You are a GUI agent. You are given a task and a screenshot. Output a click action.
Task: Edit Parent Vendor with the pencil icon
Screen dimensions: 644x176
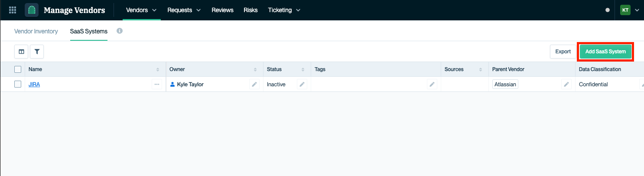tap(566, 85)
